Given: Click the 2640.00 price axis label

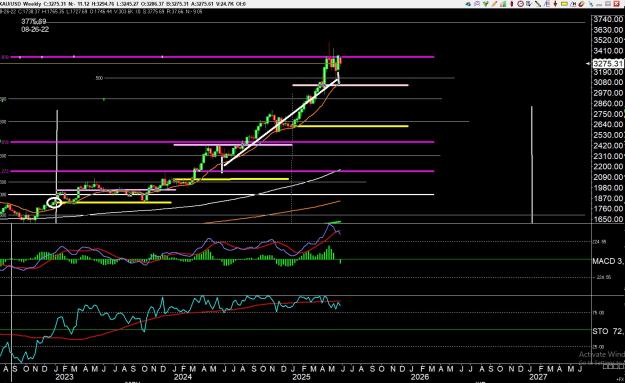Looking at the screenshot, I should [608, 124].
